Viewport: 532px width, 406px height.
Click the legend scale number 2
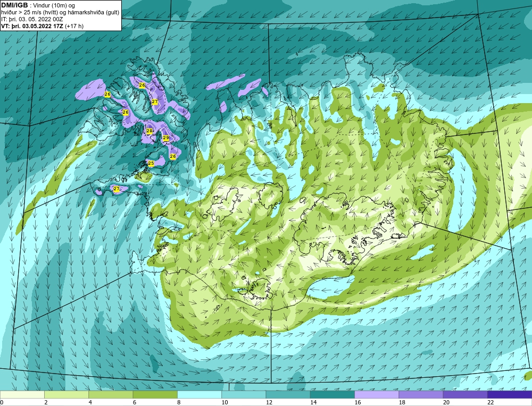coord(46,403)
